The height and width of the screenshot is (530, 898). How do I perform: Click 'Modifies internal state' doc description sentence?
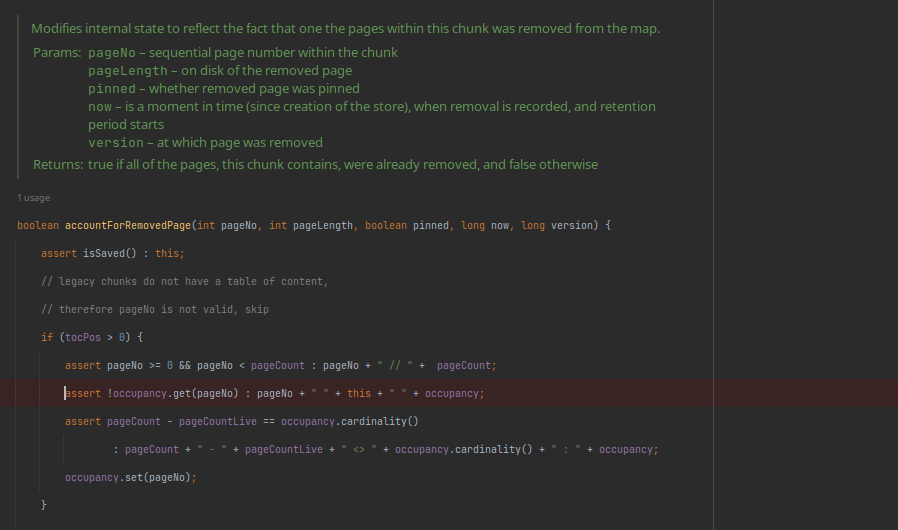tap(345, 29)
